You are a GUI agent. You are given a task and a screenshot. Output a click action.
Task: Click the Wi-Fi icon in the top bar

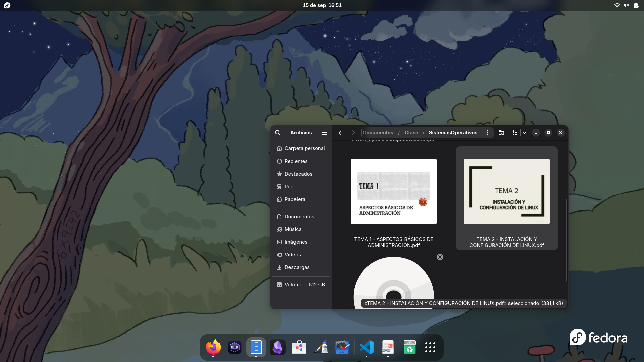click(x=617, y=5)
